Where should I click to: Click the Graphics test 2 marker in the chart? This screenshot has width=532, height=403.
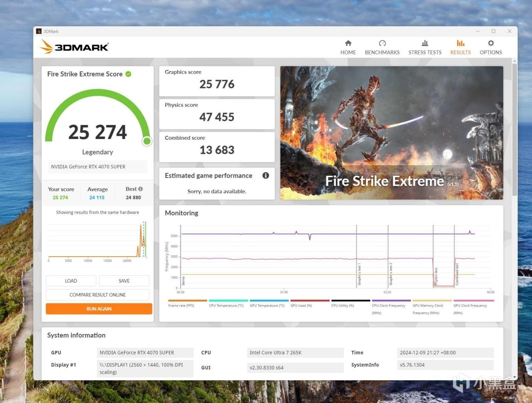click(x=391, y=274)
